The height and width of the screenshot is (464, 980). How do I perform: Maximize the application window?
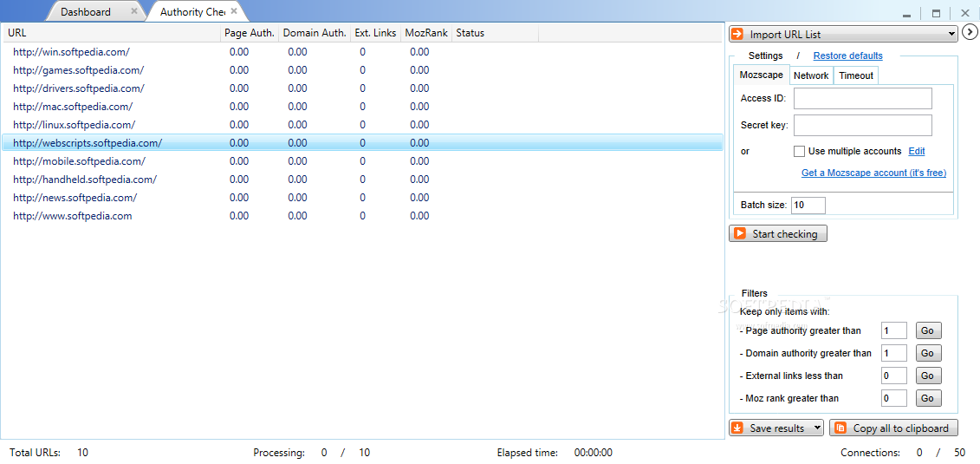(x=937, y=13)
